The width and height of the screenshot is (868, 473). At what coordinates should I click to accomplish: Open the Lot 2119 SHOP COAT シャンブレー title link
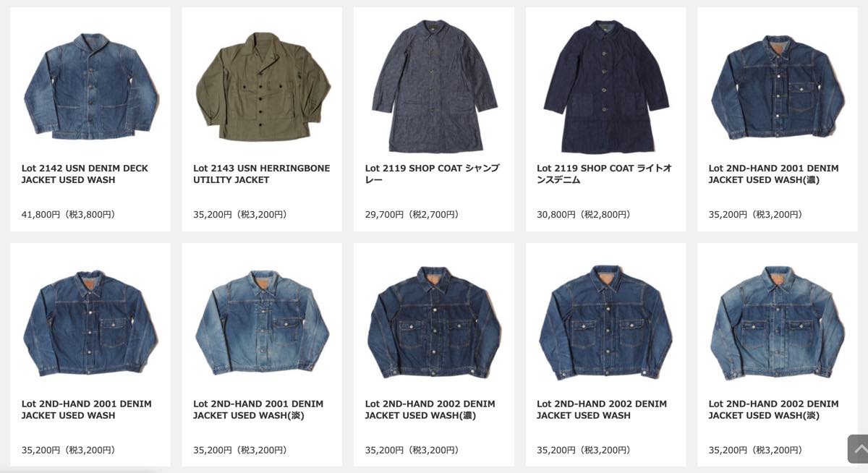tap(432, 174)
